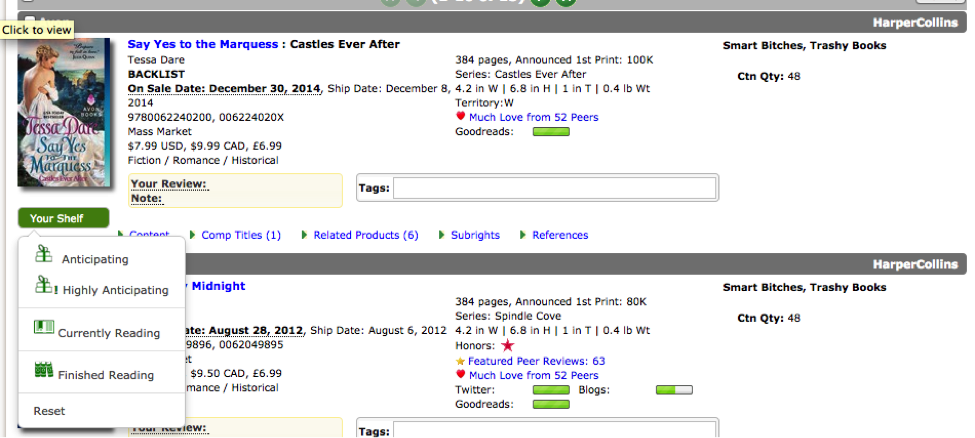The width and height of the screenshot is (975, 438).
Task: Click the red heart icon under Featured Peer Reviews
Action: click(x=460, y=376)
